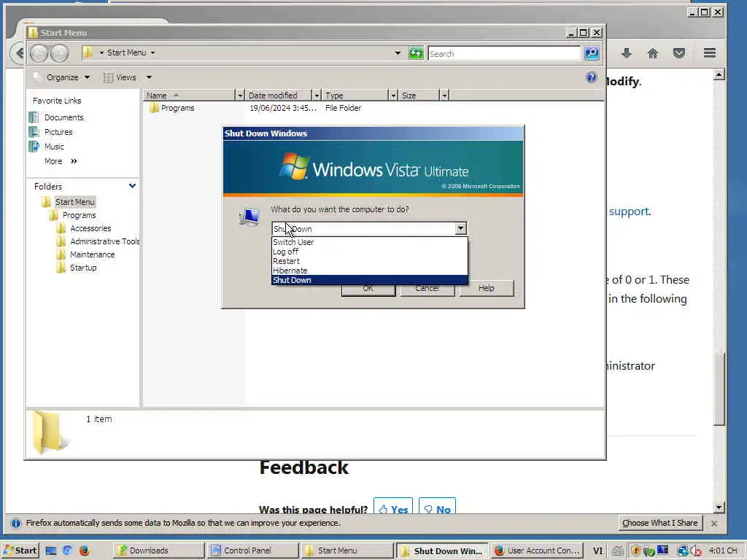Click the explorer search magnifier button
Screen dimensions: 747x560
592,53
